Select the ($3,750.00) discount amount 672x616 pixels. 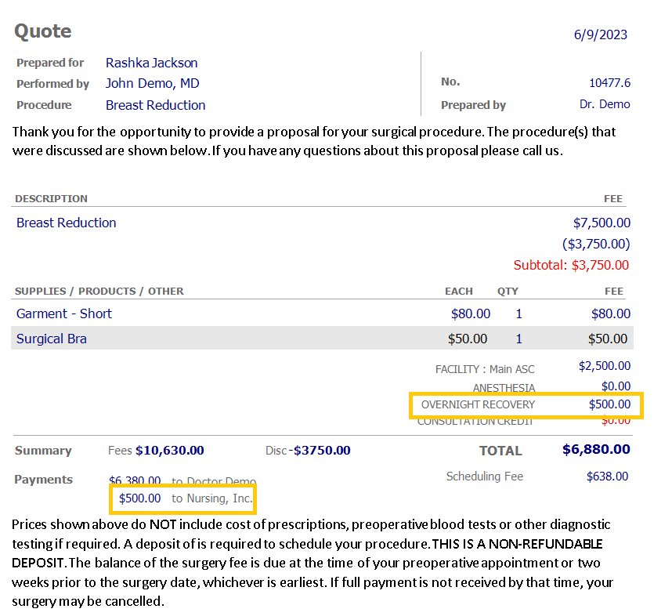[596, 244]
